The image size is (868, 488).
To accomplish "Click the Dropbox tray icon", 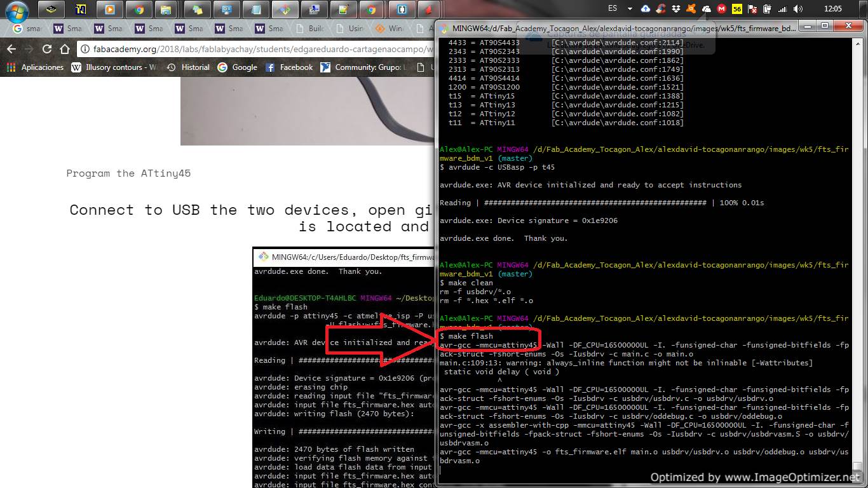I will (x=677, y=9).
